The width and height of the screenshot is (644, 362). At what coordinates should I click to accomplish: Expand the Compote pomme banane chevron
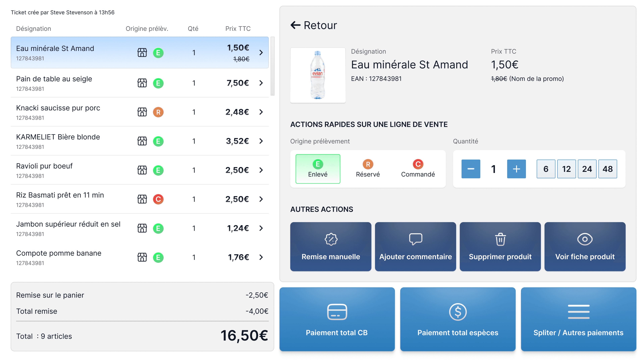pyautogui.click(x=261, y=257)
